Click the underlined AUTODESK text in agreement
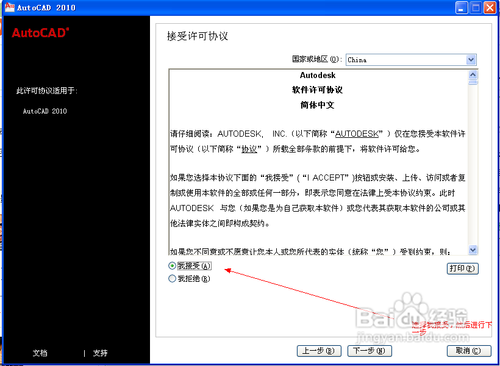The height and width of the screenshot is (366, 500). 357,134
